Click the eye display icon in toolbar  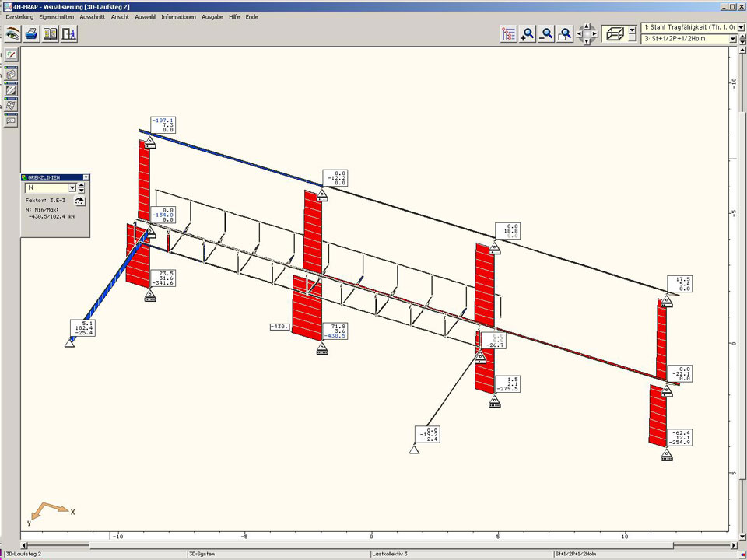[12, 34]
